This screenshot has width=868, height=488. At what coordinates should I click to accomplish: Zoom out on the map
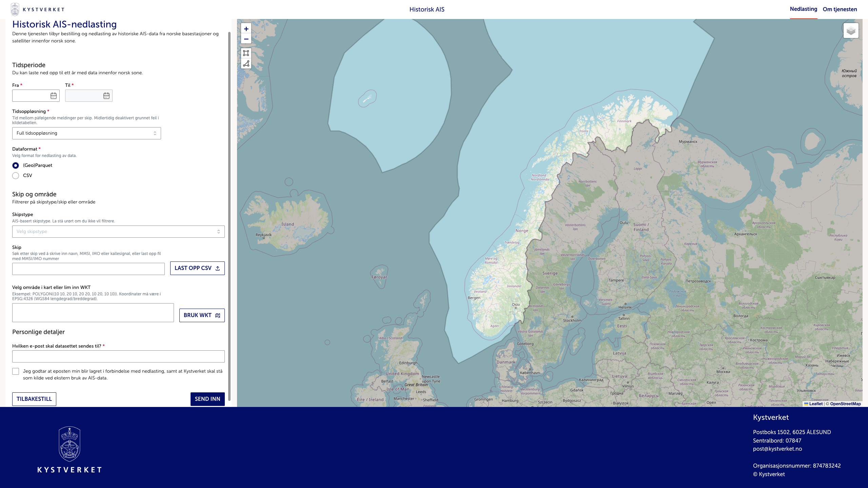pyautogui.click(x=246, y=39)
